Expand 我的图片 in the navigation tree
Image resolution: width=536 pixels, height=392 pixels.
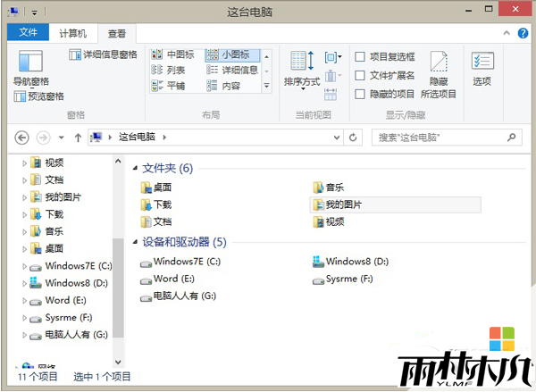(x=24, y=197)
